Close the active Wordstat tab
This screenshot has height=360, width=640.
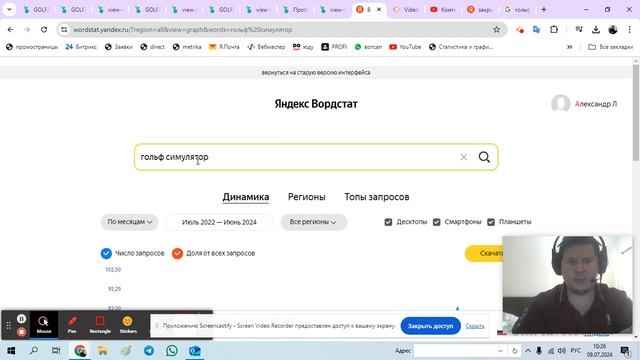coord(379,9)
